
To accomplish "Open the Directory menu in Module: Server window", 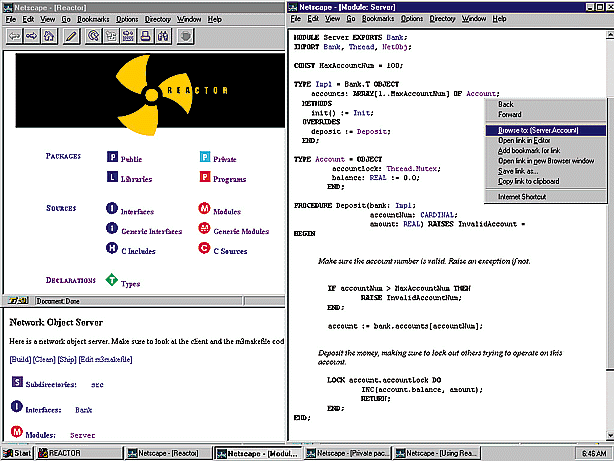I will click(442, 18).
